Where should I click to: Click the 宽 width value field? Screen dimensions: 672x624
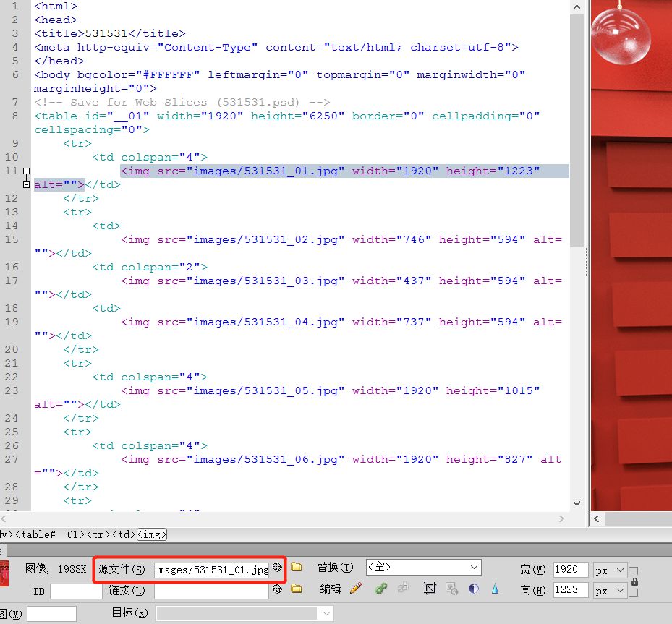(x=571, y=569)
